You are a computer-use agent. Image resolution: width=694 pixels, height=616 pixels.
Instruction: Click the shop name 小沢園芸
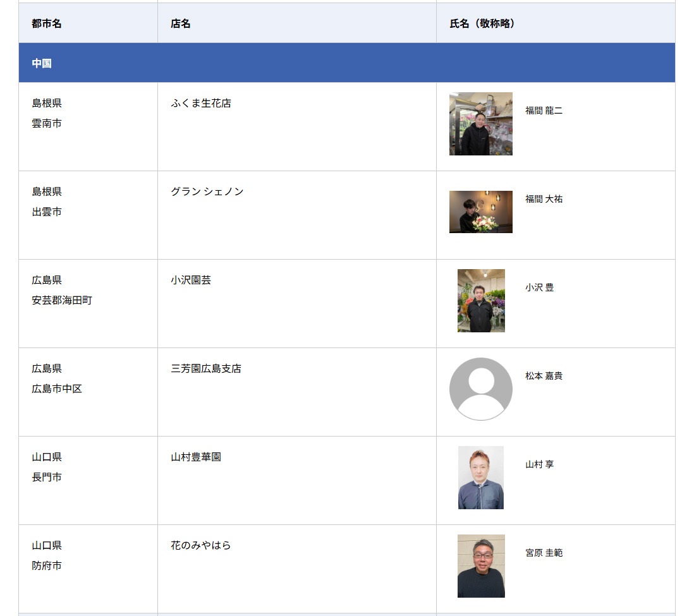click(190, 280)
